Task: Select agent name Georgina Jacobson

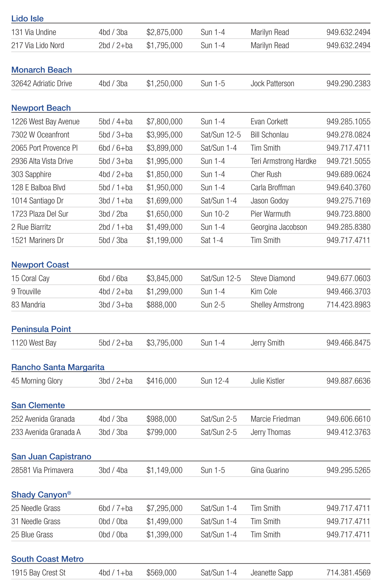Action: pyautogui.click(x=279, y=227)
